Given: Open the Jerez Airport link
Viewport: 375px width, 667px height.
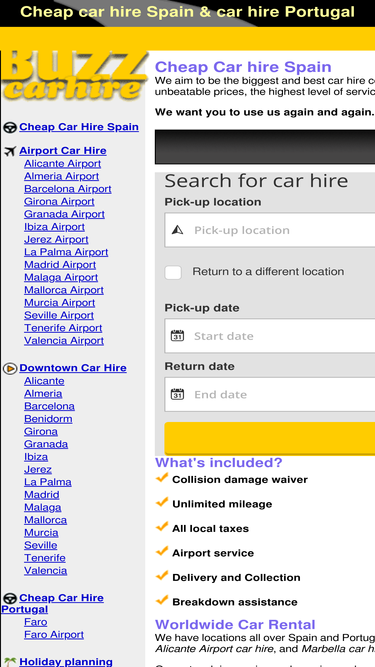Looking at the screenshot, I should pos(56,239).
